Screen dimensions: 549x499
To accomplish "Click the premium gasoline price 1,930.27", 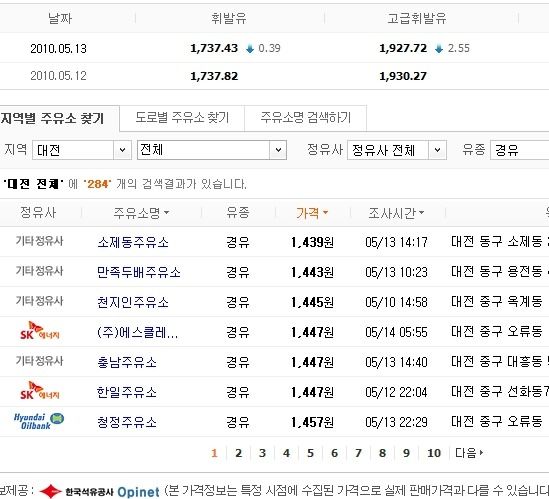I will (x=403, y=76).
